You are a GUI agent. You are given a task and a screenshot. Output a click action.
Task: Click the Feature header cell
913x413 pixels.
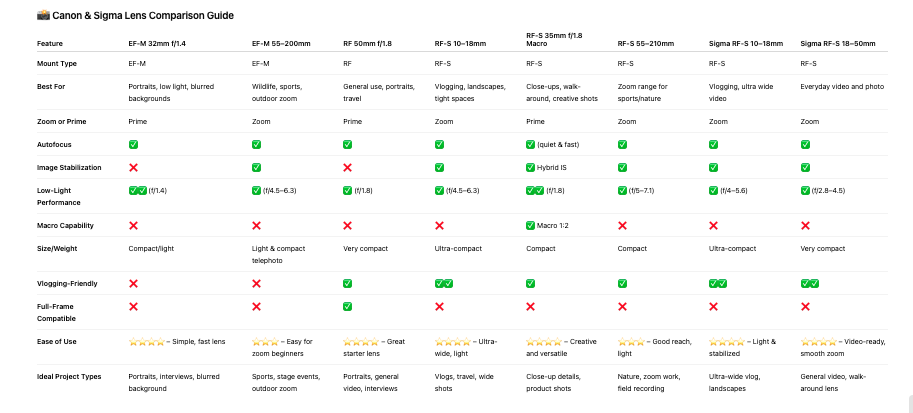coord(49,44)
